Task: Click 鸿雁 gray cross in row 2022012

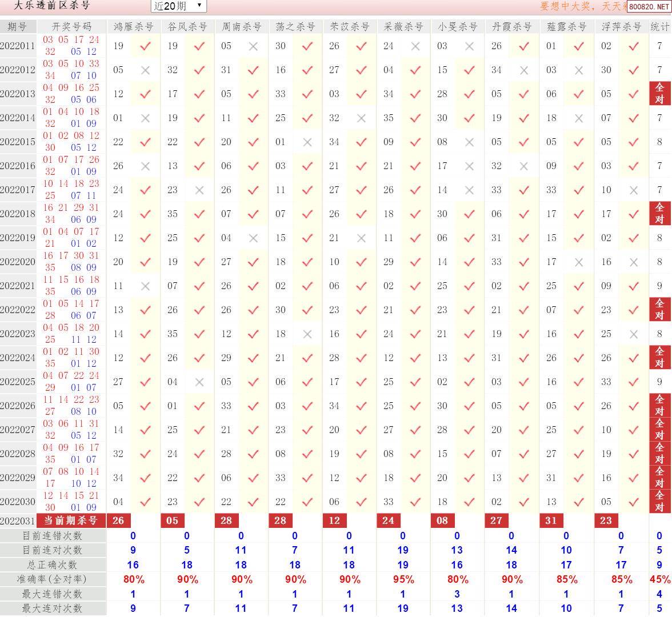Action: pos(145,70)
